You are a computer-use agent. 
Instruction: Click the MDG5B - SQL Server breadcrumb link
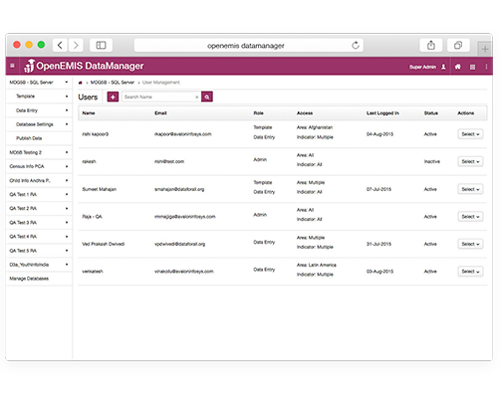pyautogui.click(x=112, y=82)
